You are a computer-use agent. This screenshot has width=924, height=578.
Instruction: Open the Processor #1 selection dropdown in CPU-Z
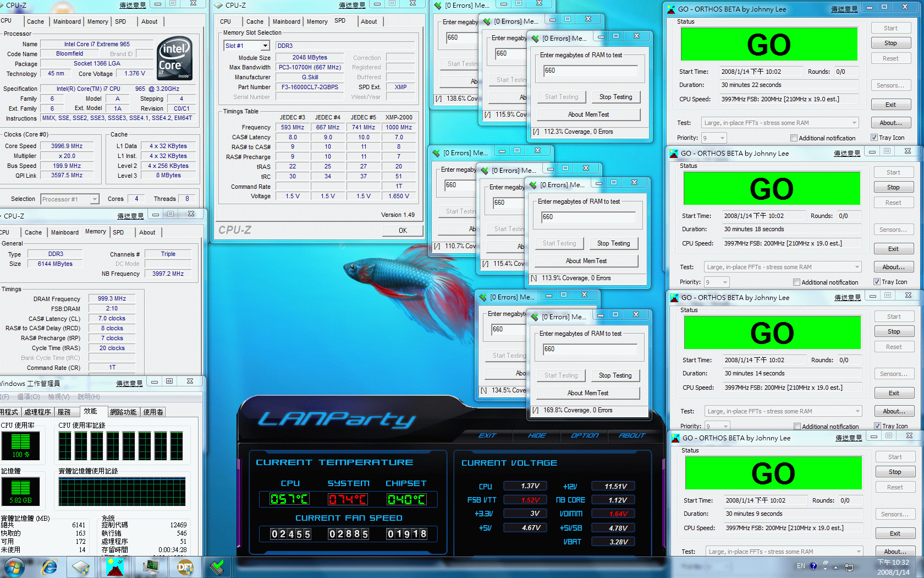coord(95,199)
